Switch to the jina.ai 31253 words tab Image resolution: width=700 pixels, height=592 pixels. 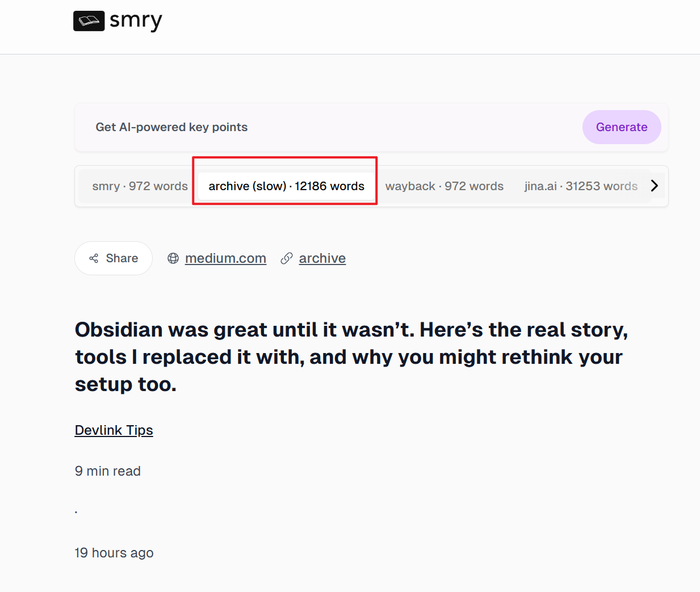[x=581, y=186]
